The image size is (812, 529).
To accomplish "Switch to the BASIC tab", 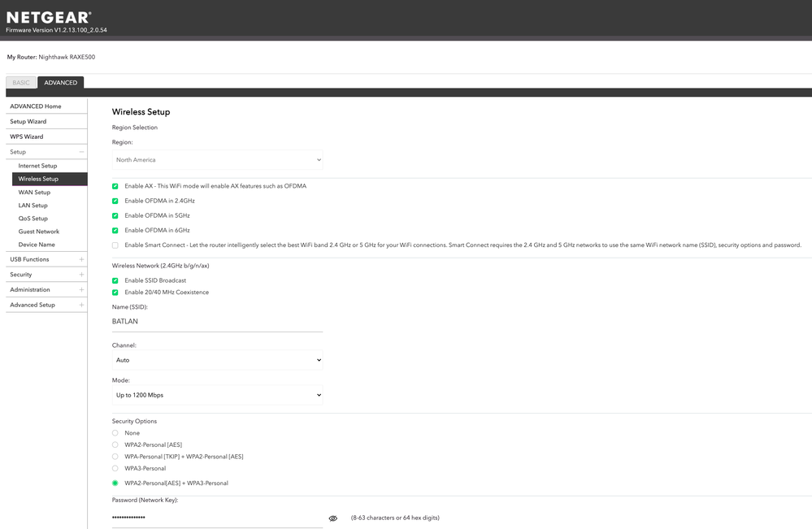I will (21, 83).
